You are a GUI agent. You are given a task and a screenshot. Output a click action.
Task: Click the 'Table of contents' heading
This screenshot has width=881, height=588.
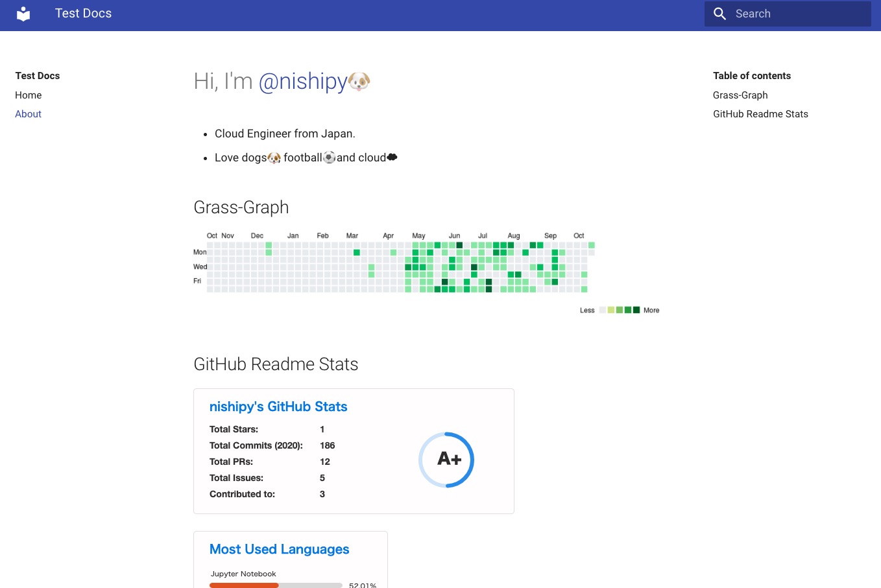[x=752, y=76]
